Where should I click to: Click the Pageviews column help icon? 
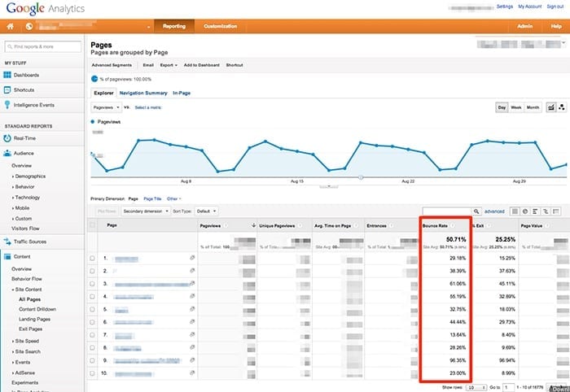coord(226,226)
